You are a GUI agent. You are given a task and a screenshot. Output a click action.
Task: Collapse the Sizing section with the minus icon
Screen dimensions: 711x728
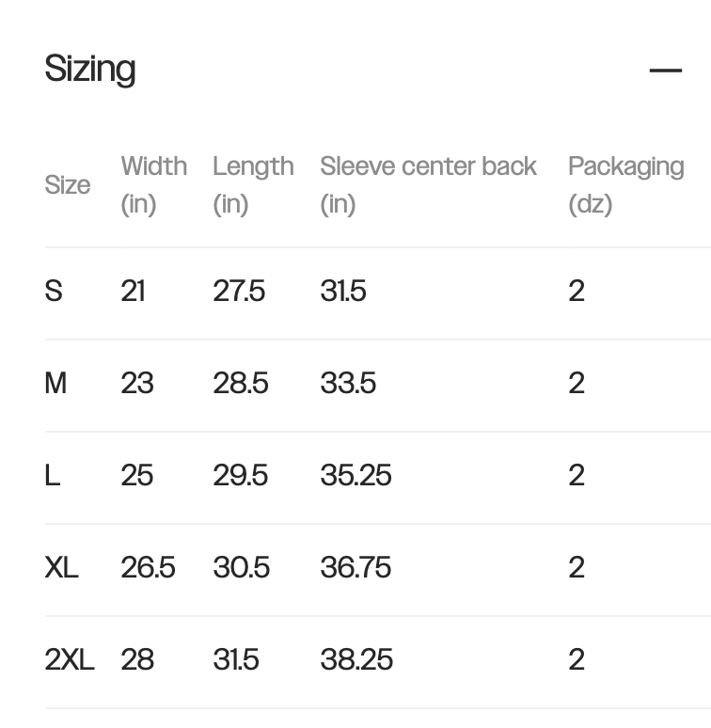coord(665,71)
